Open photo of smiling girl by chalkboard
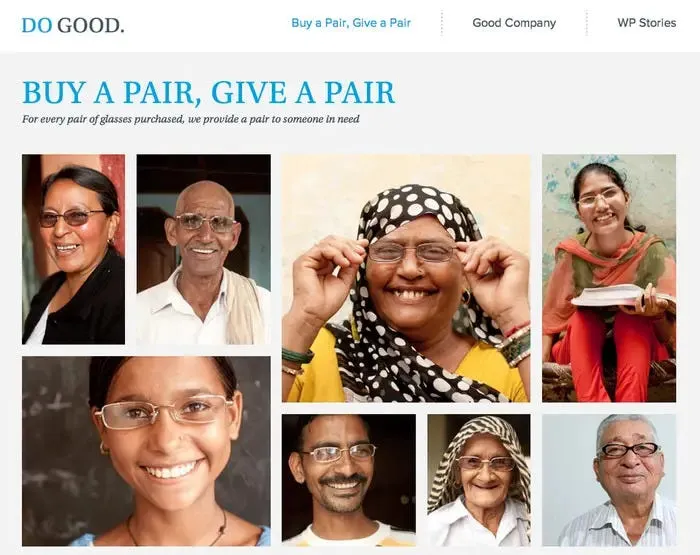Screen dimensions: 700x555 point(146,451)
